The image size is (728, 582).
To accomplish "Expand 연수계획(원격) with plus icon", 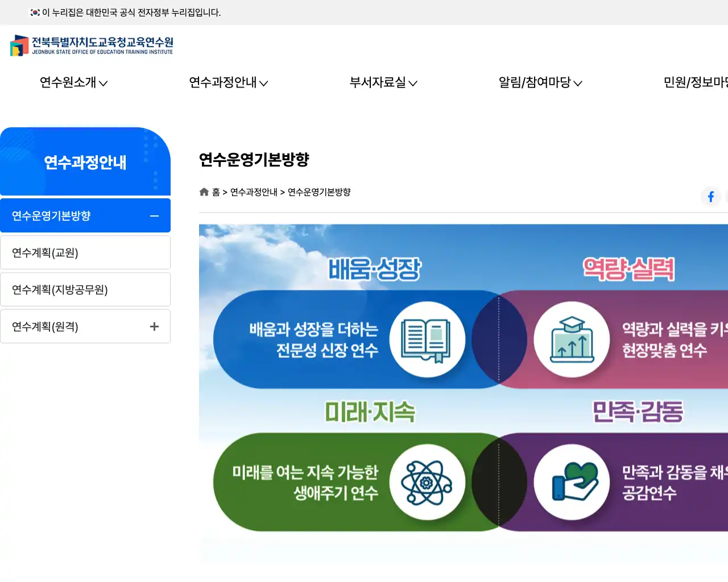I will pyautogui.click(x=154, y=326).
